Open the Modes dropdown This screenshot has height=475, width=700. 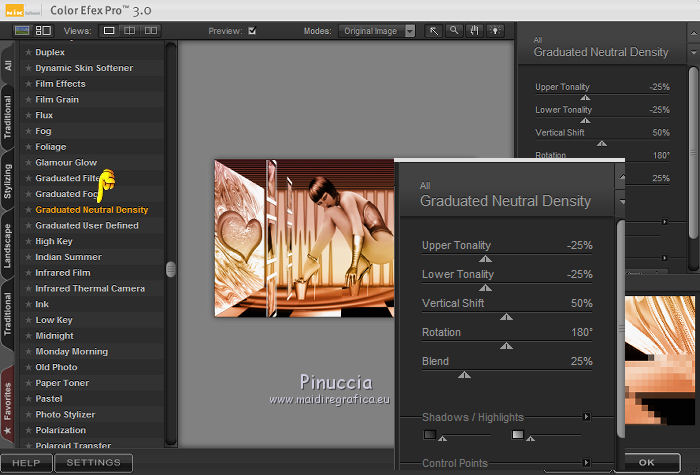376,31
